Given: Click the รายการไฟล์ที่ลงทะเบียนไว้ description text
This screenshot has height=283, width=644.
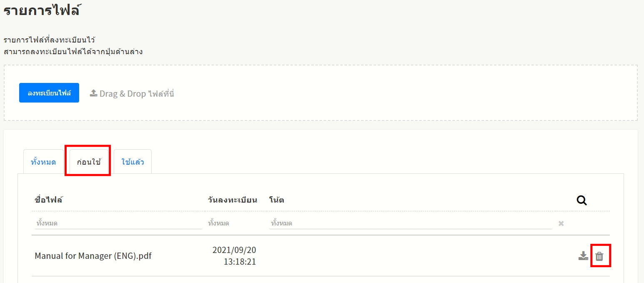Looking at the screenshot, I should click(x=50, y=40).
